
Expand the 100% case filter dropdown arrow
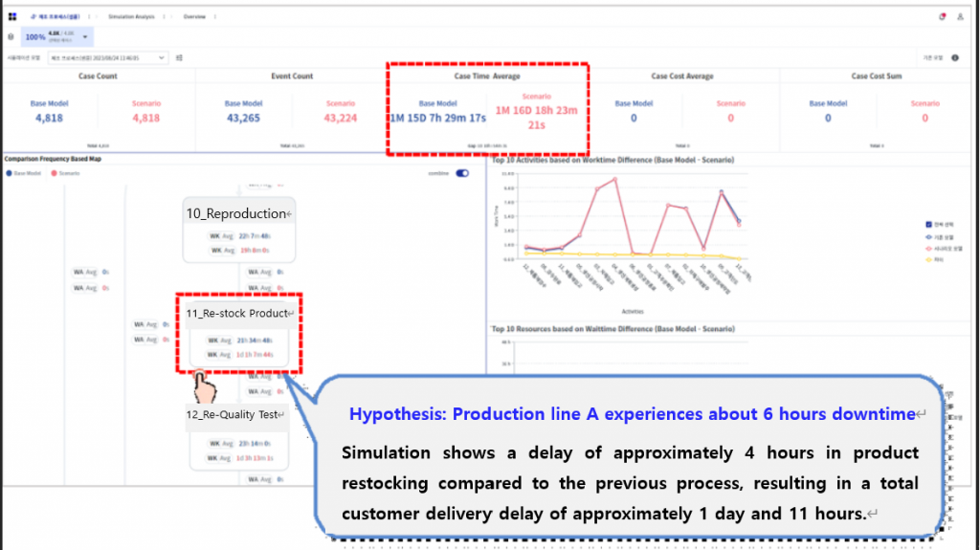click(x=85, y=37)
